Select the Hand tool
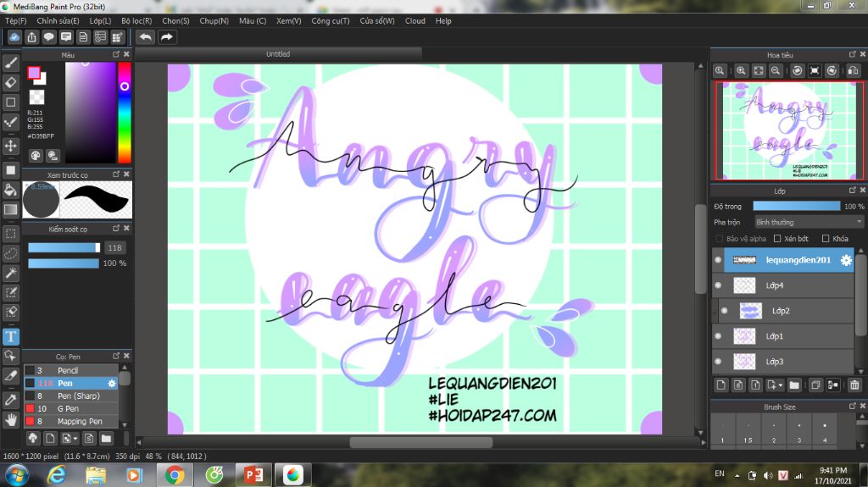 (10, 419)
